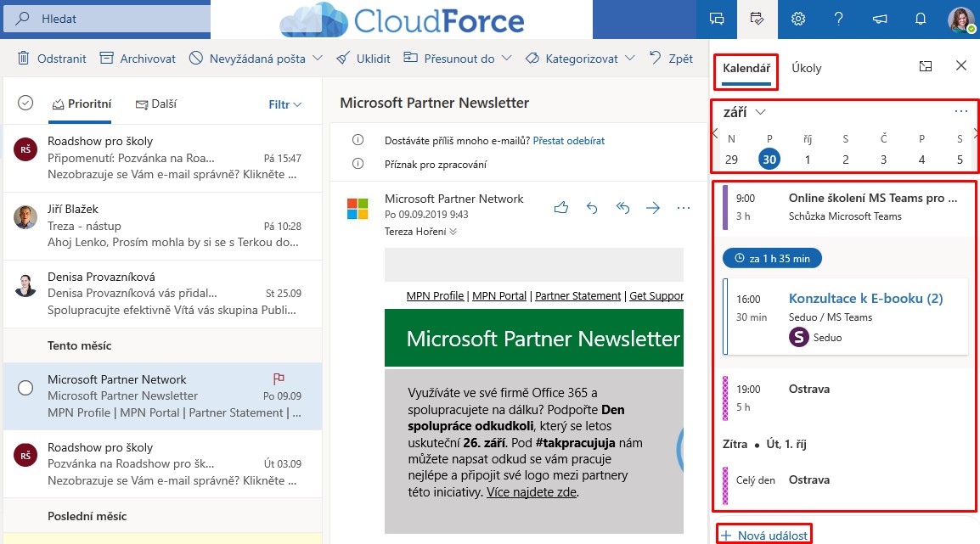The height and width of the screenshot is (544, 980).
Task: Expand the Filtr dropdown
Action: pos(285,105)
